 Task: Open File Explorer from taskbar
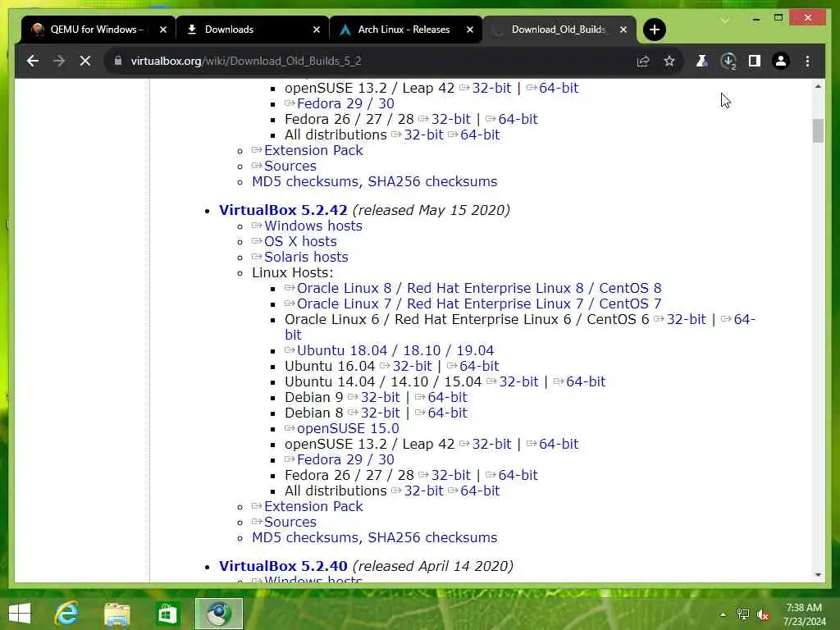(116, 614)
